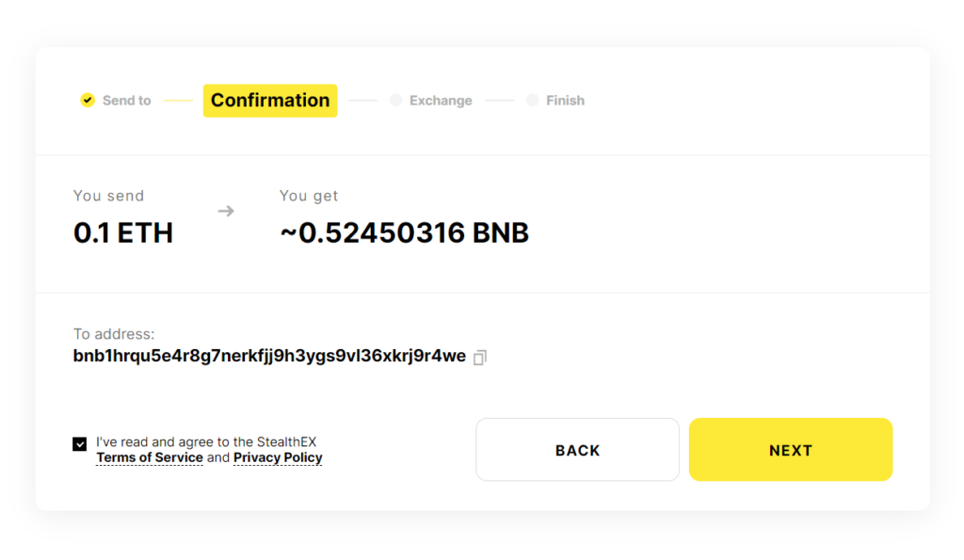
Task: Click the 'To address:' label
Action: [x=114, y=334]
